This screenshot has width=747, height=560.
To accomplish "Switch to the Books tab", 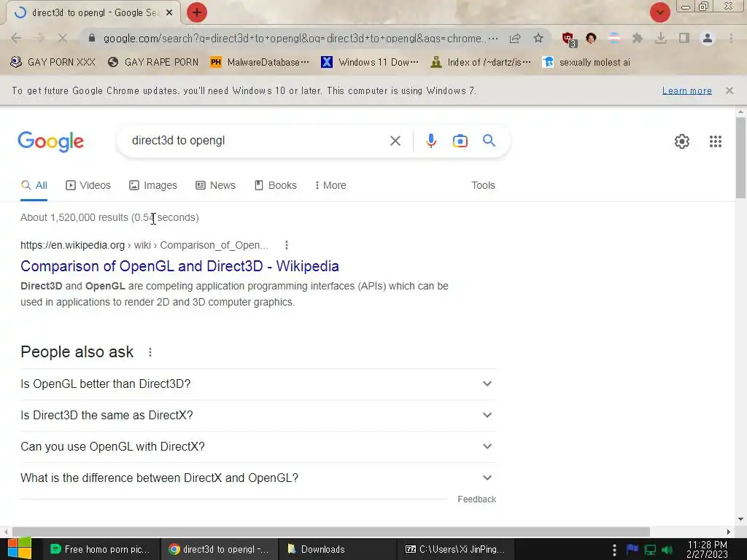I will coord(275,185).
